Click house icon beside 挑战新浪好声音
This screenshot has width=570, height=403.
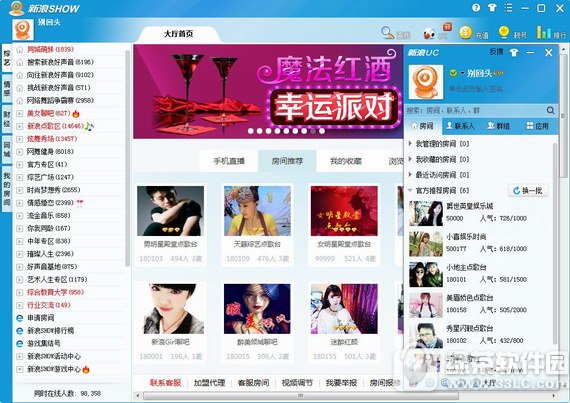point(20,88)
